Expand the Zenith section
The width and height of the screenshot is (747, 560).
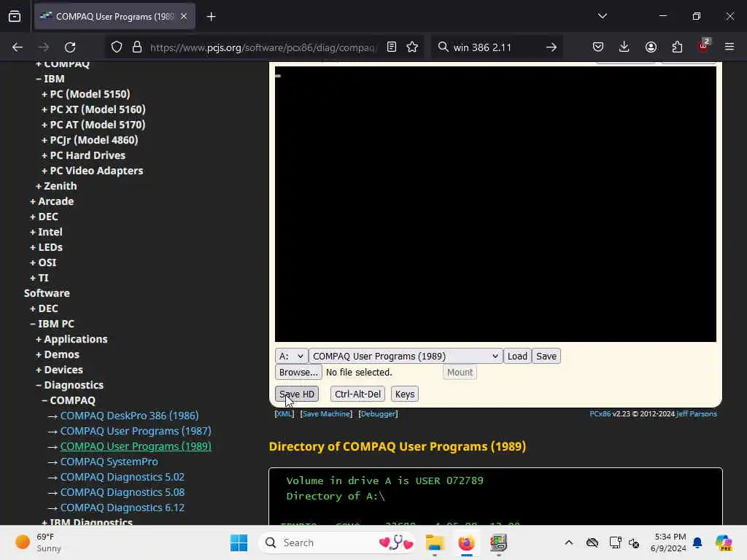(x=56, y=186)
